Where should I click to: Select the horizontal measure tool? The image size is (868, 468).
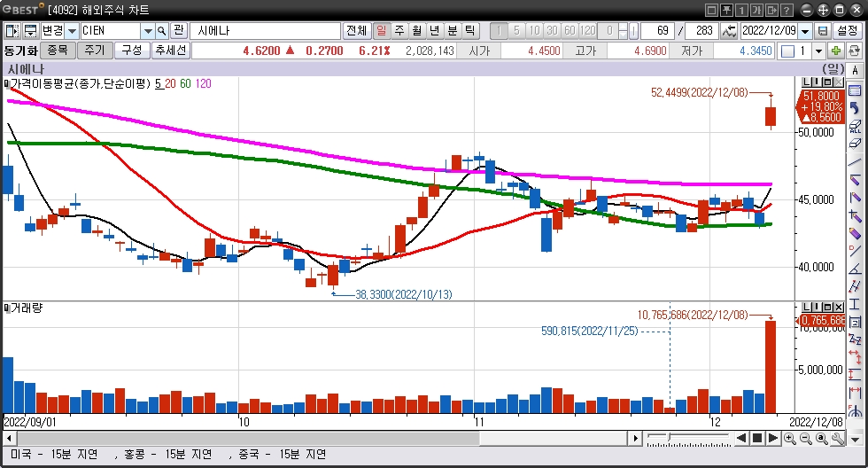point(856,394)
